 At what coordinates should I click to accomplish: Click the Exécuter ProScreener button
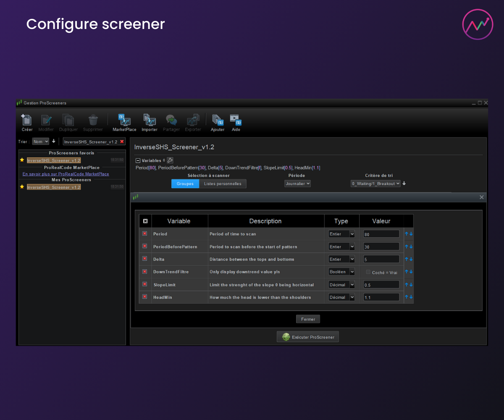pos(308,337)
